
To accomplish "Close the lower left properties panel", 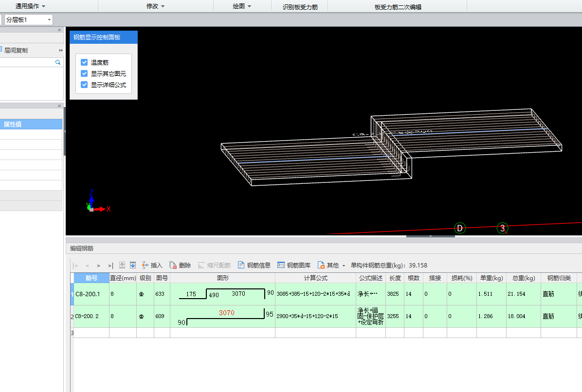I will [x=59, y=106].
